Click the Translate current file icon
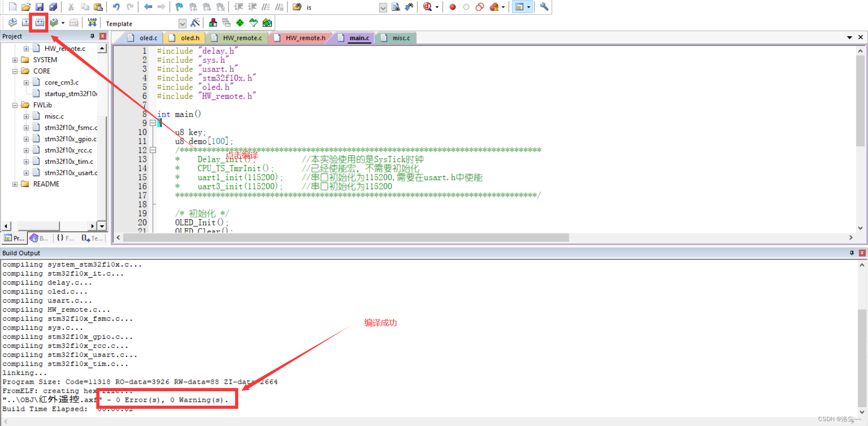This screenshot has height=426, width=868. point(13,23)
